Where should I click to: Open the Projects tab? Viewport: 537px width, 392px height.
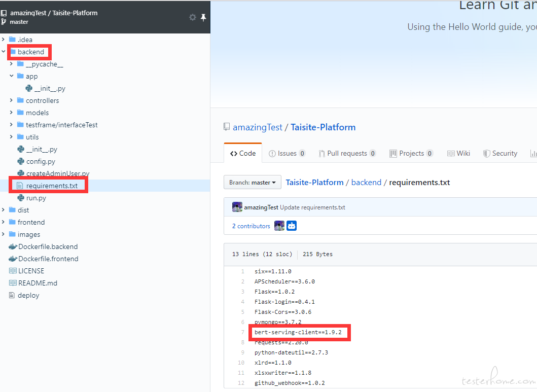point(411,153)
